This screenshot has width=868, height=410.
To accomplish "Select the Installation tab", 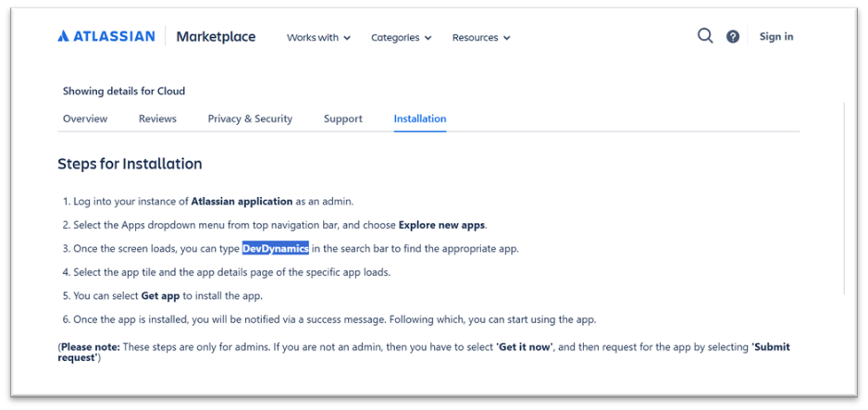I will [x=420, y=119].
